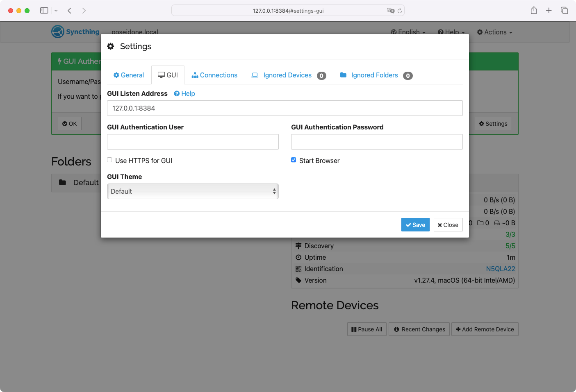Screen dimensions: 576x392
Task: Click the Safari share icon
Action: (x=534, y=11)
